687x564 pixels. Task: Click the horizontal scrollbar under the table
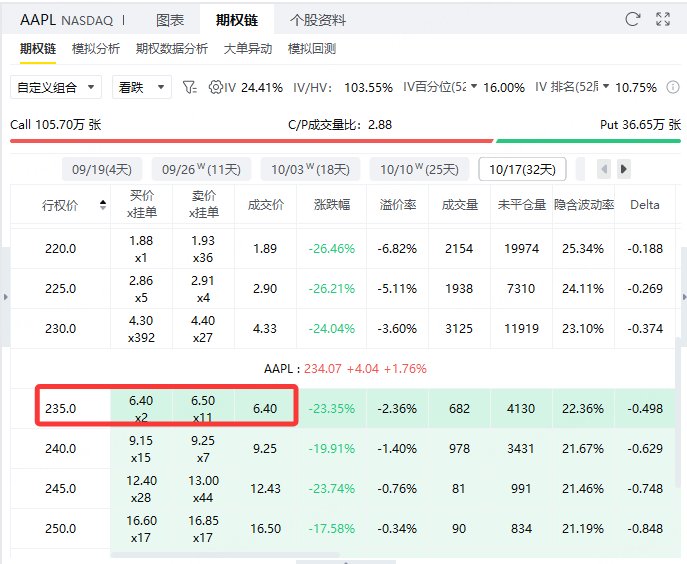tap(225, 554)
